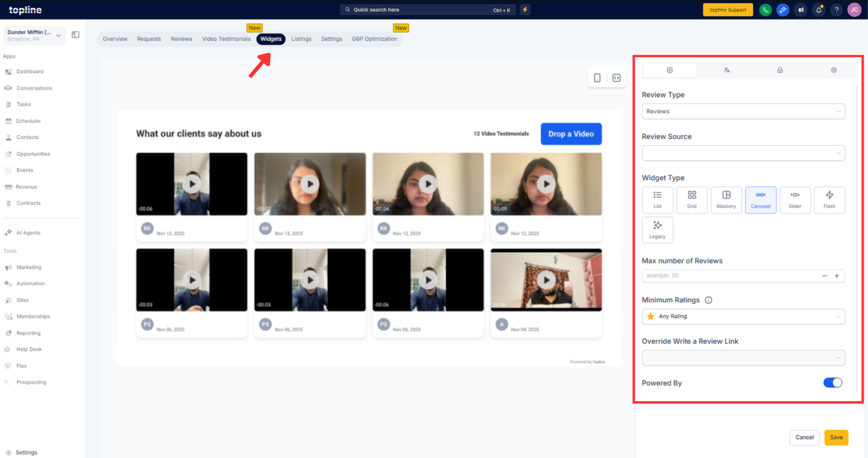
Task: Open the embed code icon
Action: [x=616, y=78]
